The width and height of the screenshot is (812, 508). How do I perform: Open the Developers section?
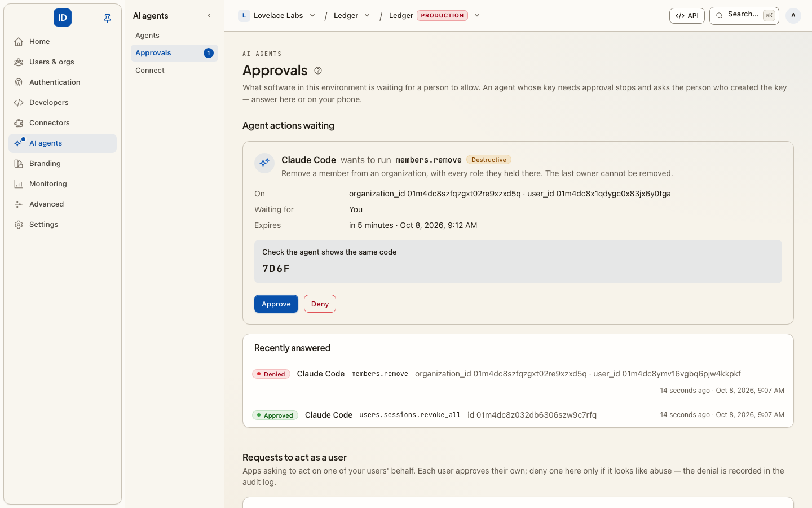(x=63, y=103)
